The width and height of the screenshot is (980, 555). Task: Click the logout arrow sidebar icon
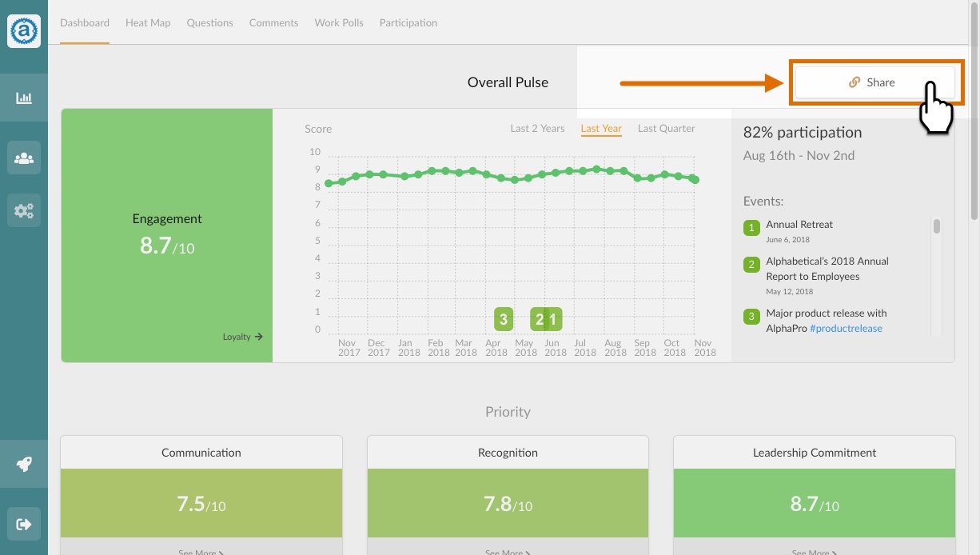[x=24, y=525]
